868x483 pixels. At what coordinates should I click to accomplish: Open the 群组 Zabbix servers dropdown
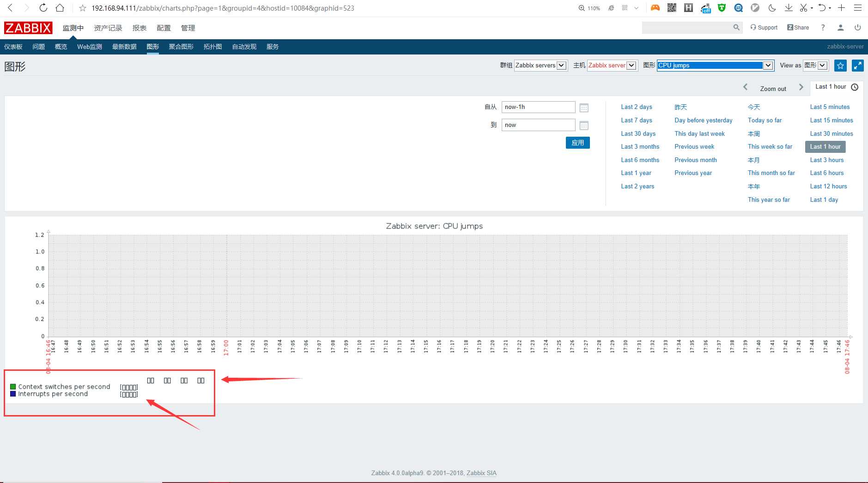click(540, 66)
